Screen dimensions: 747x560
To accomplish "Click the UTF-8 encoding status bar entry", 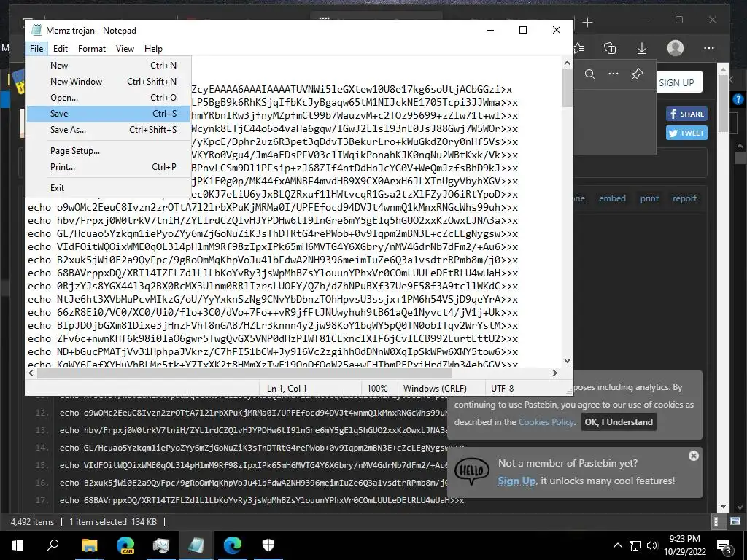I will [x=502, y=388].
